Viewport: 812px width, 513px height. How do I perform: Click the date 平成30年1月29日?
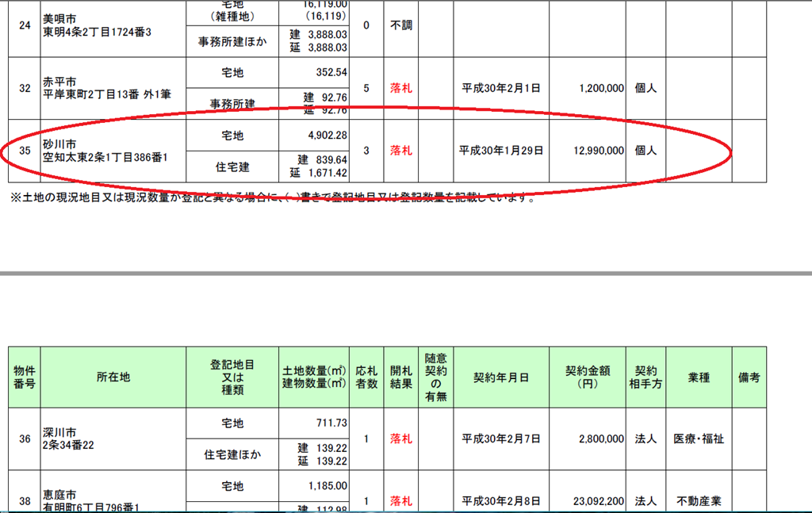tap(501, 151)
